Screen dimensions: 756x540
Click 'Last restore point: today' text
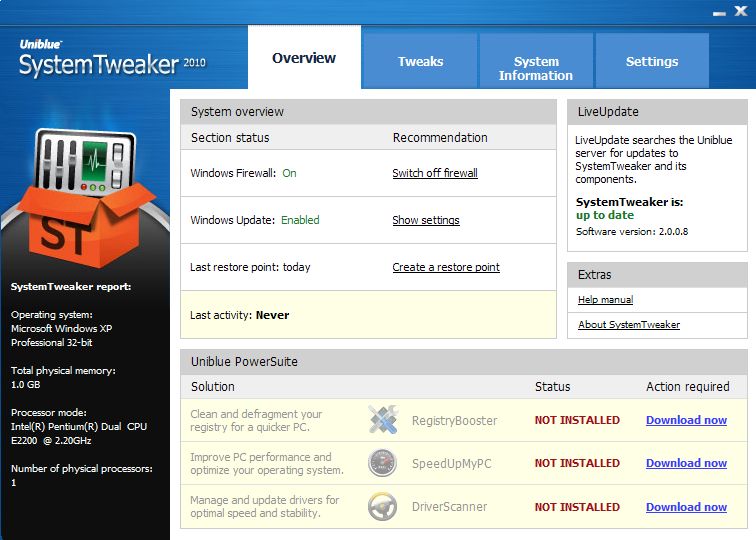[250, 267]
